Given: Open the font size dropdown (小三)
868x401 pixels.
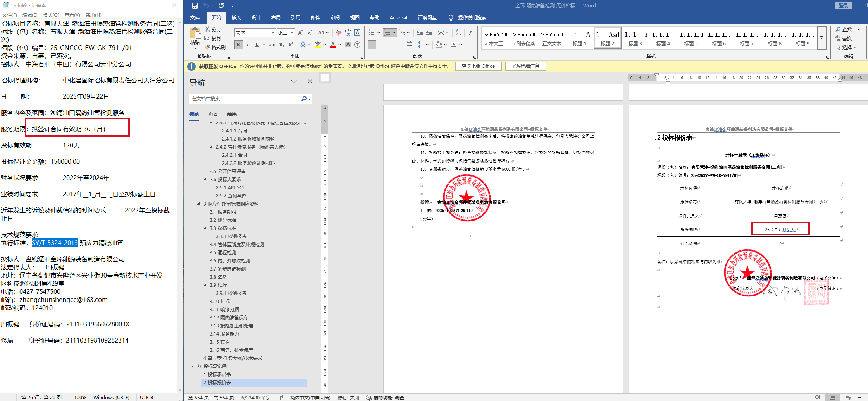Looking at the screenshot, I should tap(292, 33).
